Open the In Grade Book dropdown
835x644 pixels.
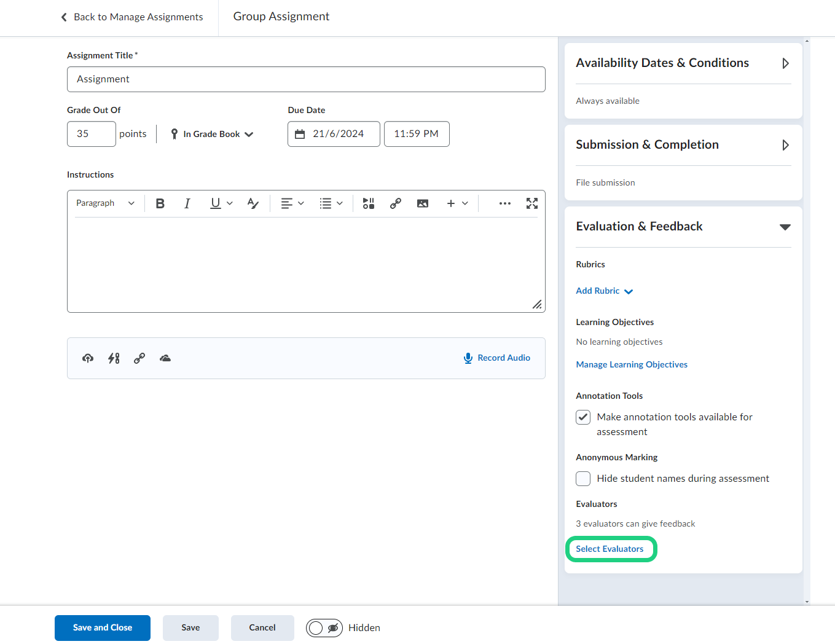[x=212, y=134]
